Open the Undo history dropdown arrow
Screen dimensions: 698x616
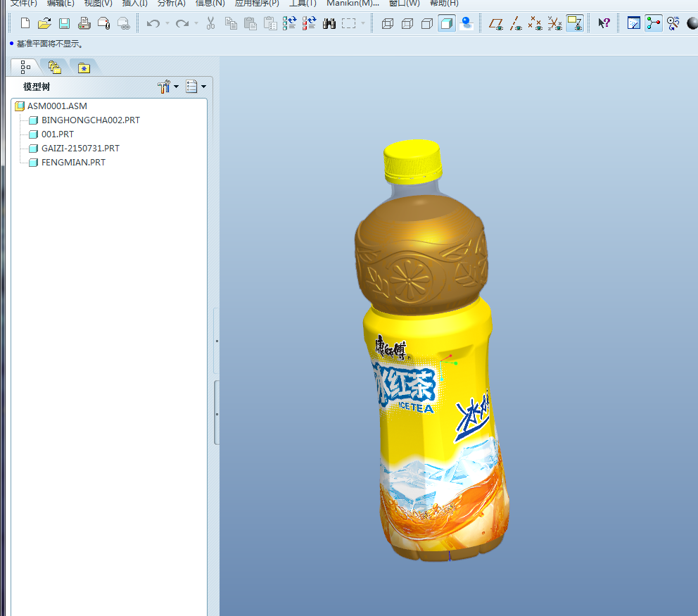[x=167, y=23]
